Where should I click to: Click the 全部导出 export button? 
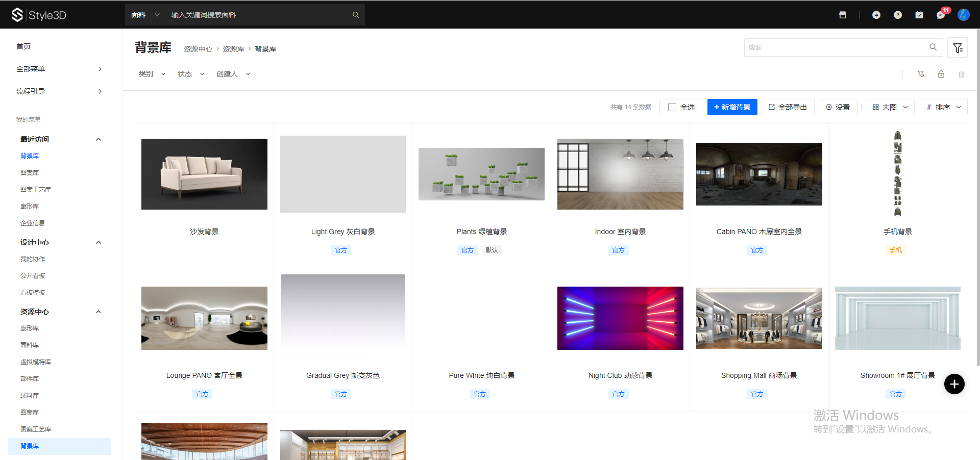click(x=788, y=107)
